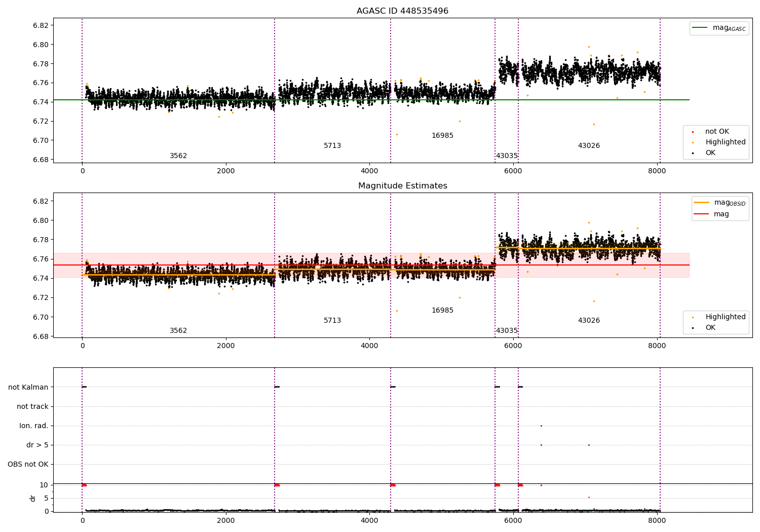Click the Highlighted legend entry in Magnitude Estimates plot
This screenshot has width=760, height=532.
coord(726,317)
